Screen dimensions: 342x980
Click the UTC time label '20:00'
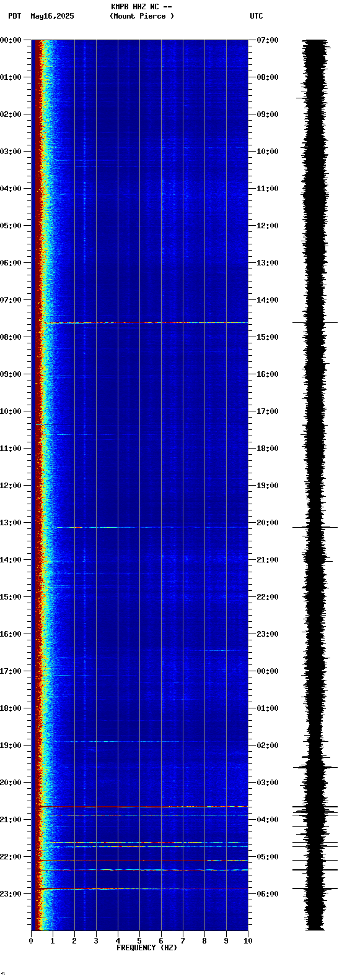(268, 523)
